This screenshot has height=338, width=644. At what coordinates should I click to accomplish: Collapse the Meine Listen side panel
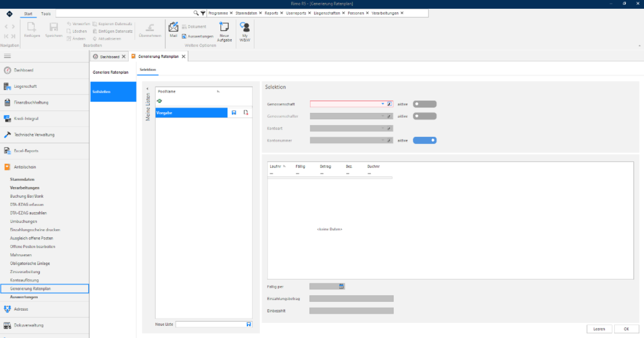(148, 89)
